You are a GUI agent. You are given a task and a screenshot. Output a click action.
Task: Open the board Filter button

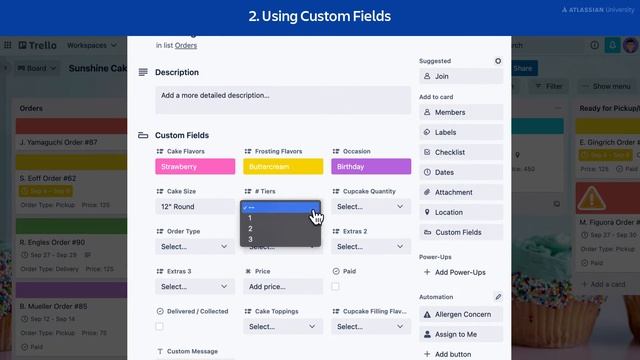click(x=549, y=86)
